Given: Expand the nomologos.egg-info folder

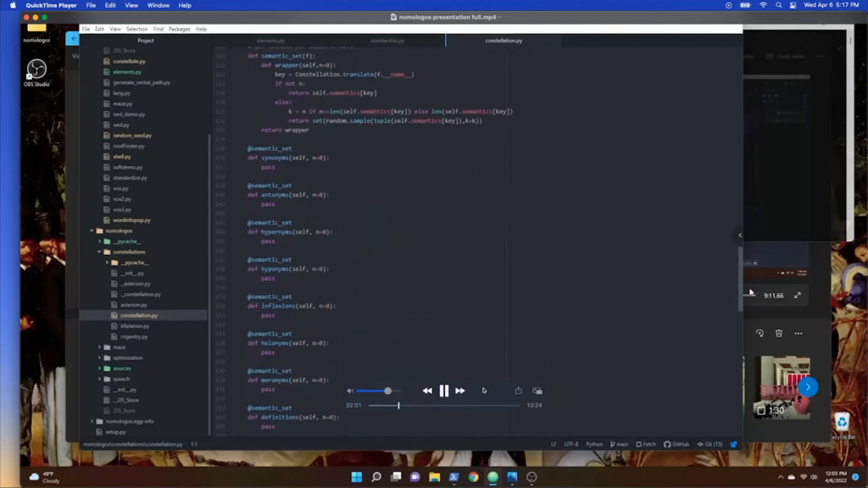Looking at the screenshot, I should [92, 422].
